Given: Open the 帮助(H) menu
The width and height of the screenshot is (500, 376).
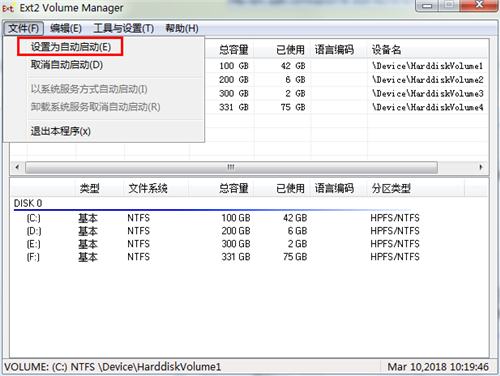Looking at the screenshot, I should tap(182, 28).
